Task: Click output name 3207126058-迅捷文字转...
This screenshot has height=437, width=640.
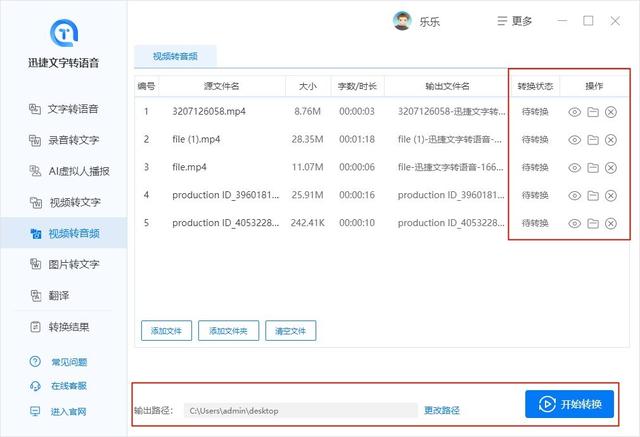Action: (x=452, y=111)
